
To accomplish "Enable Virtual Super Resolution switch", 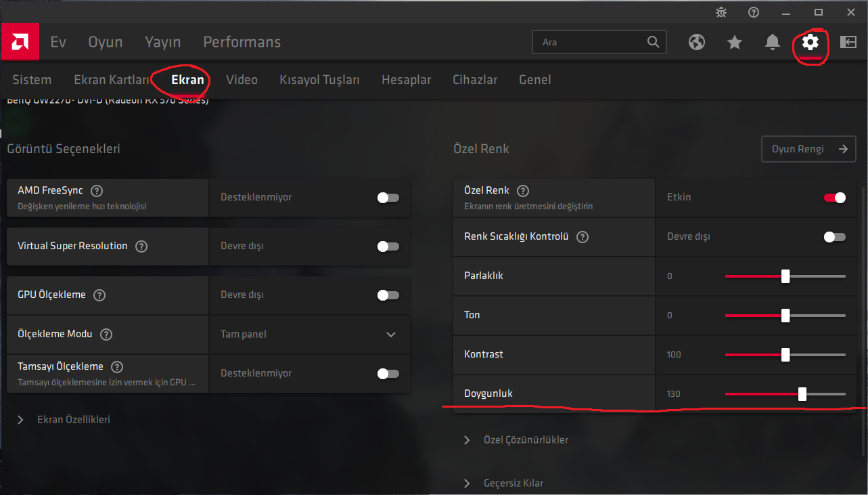I will (388, 246).
